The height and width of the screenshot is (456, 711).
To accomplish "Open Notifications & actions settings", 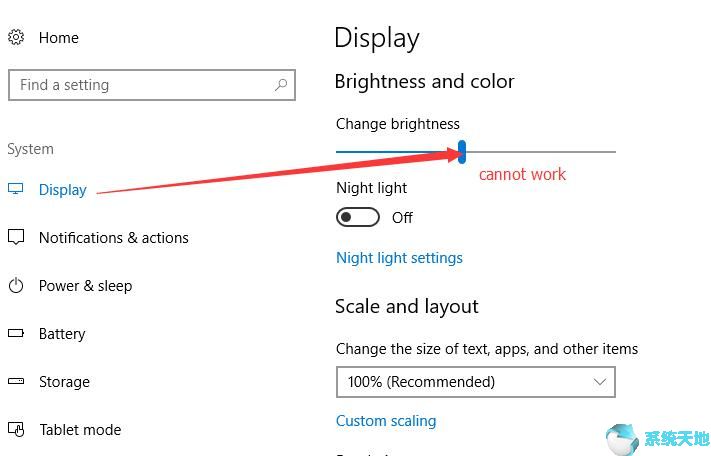I will (x=113, y=238).
